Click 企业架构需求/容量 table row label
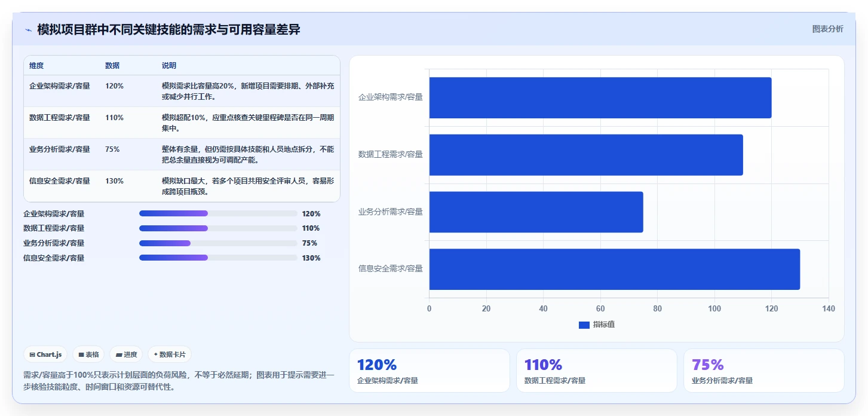Image resolution: width=868 pixels, height=416 pixels. 60,86
